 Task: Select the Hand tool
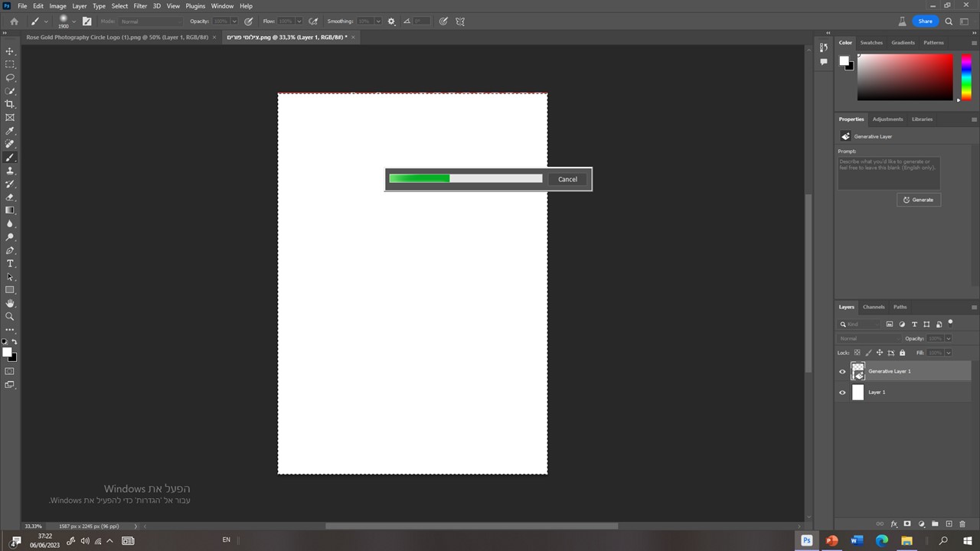click(10, 303)
